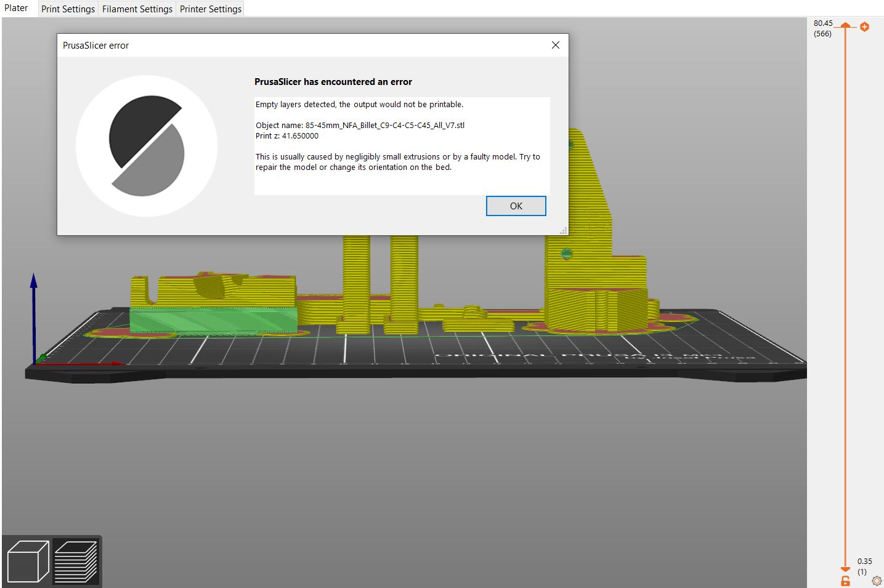Dismiss the error by clicking OK
The image size is (884, 588).
pyautogui.click(x=516, y=206)
